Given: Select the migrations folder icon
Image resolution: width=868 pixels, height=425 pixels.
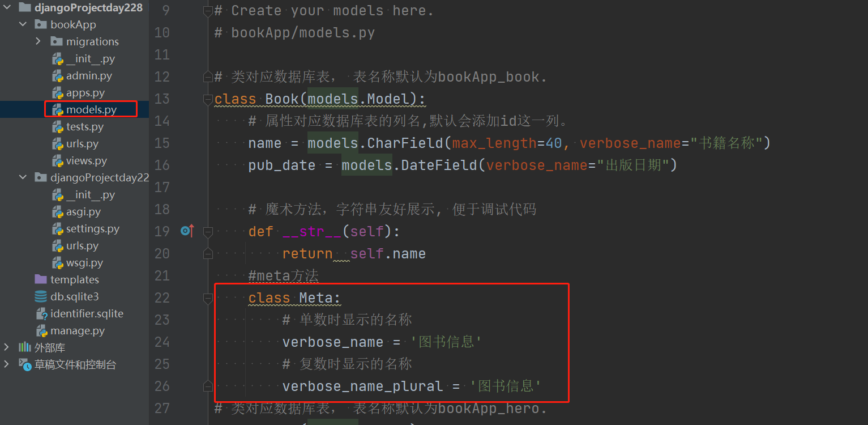Looking at the screenshot, I should (x=56, y=41).
